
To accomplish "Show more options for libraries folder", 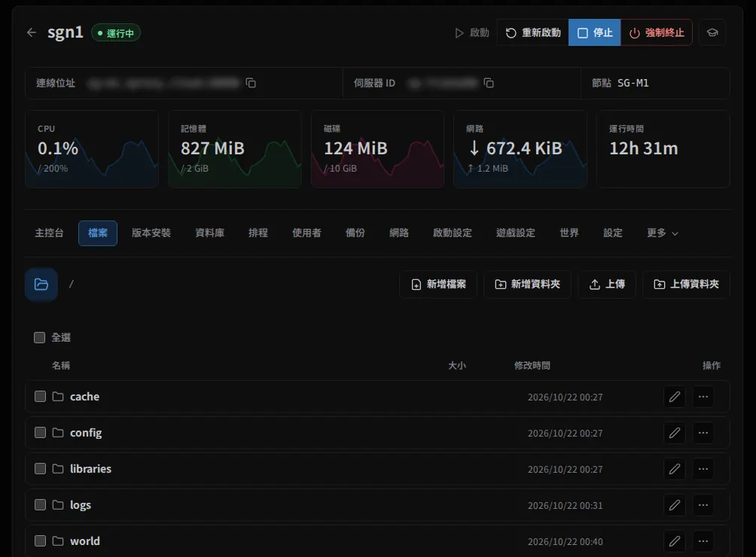I will [x=703, y=469].
